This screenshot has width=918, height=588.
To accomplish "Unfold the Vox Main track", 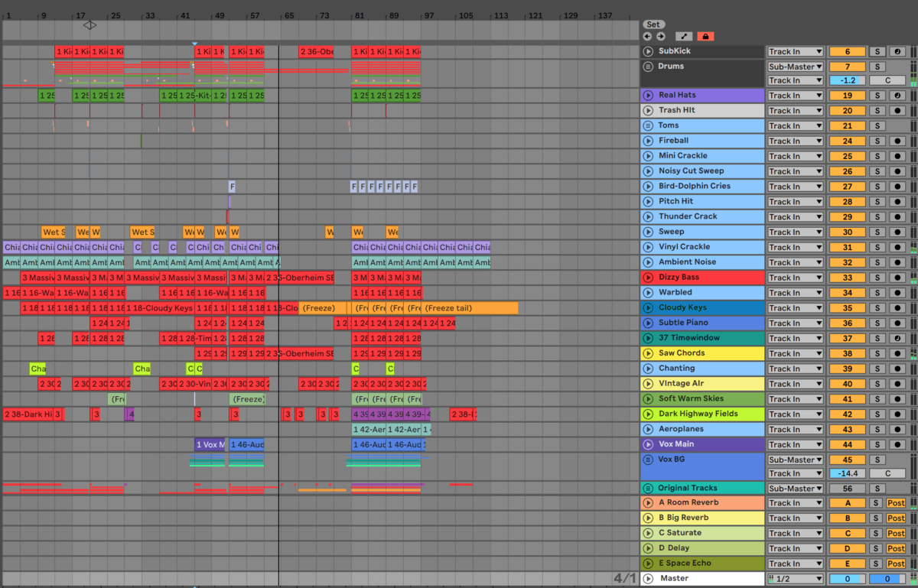I will coord(648,444).
